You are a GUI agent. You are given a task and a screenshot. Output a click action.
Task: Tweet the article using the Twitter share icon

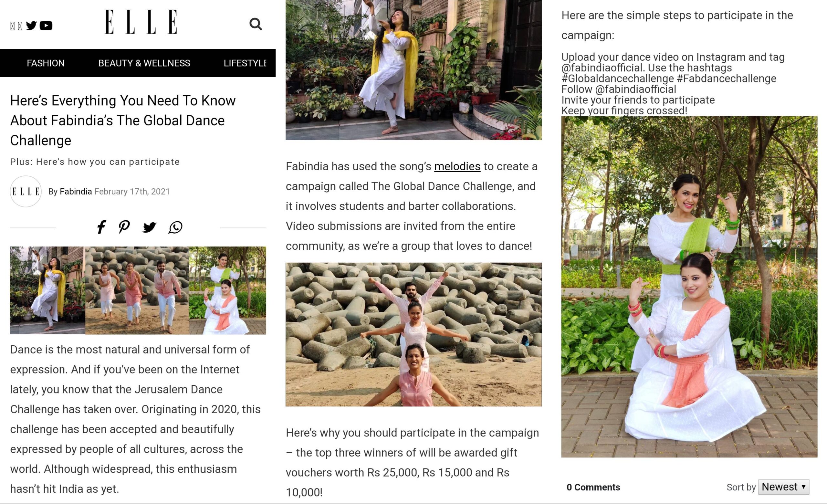point(149,227)
